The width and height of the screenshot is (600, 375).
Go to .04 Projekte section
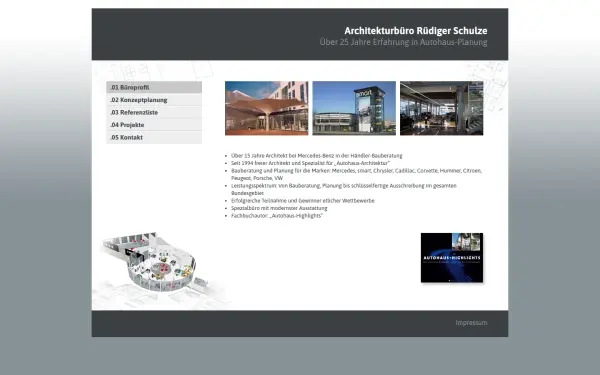pos(154,125)
